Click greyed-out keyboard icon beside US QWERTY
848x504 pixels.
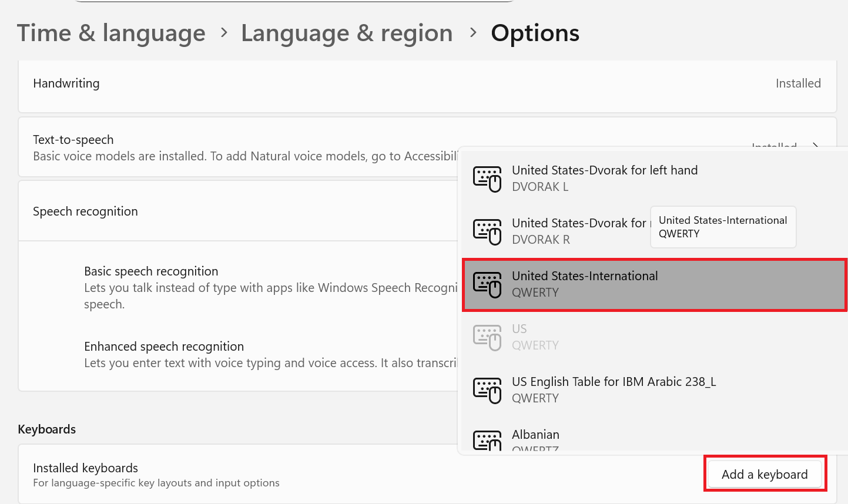pyautogui.click(x=487, y=338)
